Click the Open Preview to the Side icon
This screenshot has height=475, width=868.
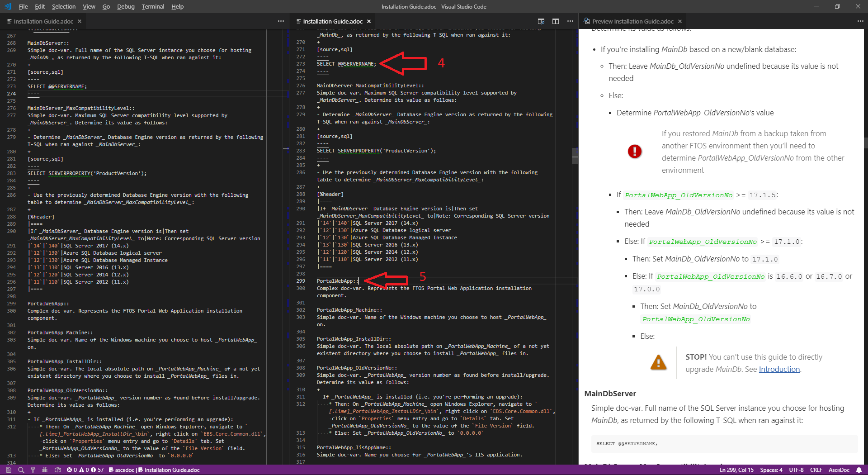pyautogui.click(x=541, y=21)
